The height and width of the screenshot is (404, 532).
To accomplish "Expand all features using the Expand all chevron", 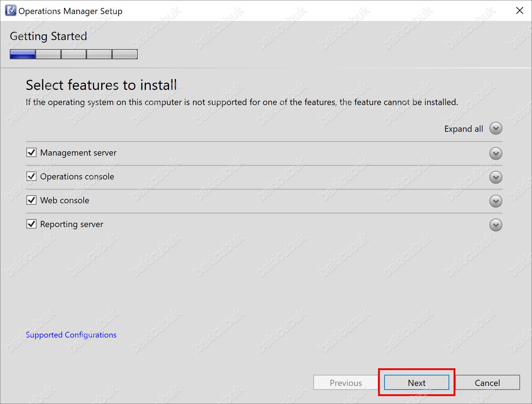I will click(x=495, y=129).
